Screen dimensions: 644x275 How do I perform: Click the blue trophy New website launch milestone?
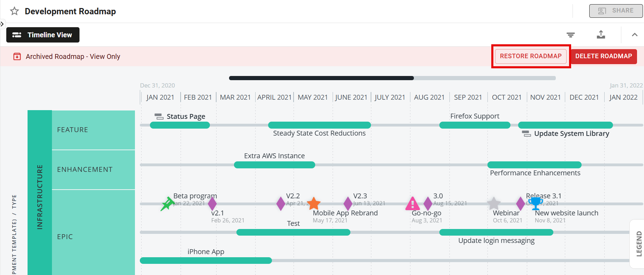coord(535,203)
